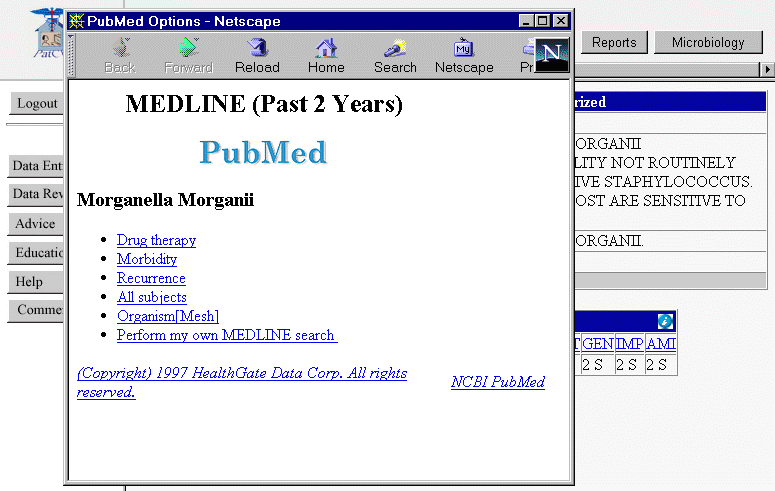Image resolution: width=775 pixels, height=491 pixels.
Task: Open the Microbiology tab
Action: tap(708, 43)
